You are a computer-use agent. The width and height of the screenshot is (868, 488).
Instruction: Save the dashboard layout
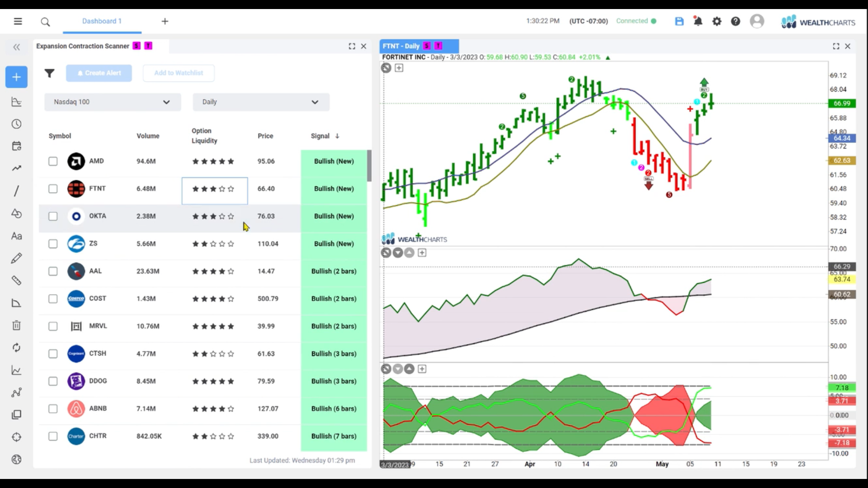pos(679,21)
